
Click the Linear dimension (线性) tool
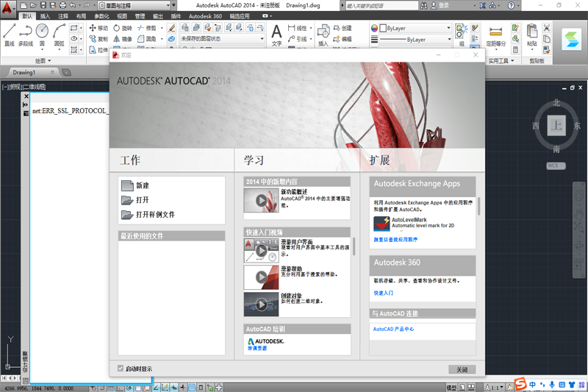pos(298,28)
